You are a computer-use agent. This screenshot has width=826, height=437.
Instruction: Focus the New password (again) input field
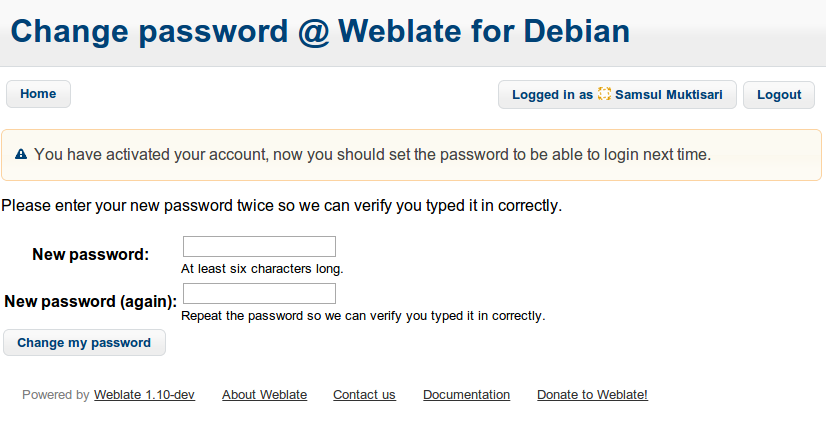[259, 294]
